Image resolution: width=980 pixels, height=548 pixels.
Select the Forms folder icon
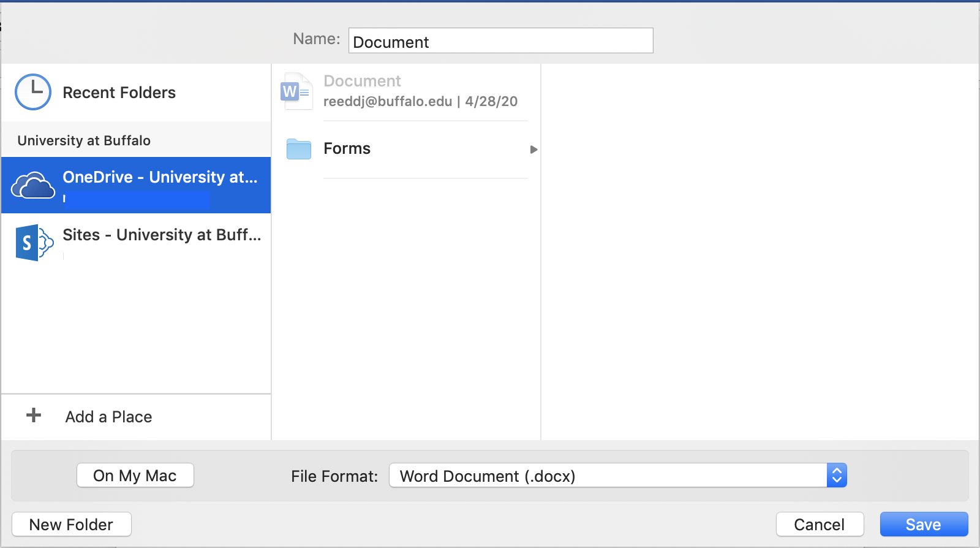(x=299, y=149)
